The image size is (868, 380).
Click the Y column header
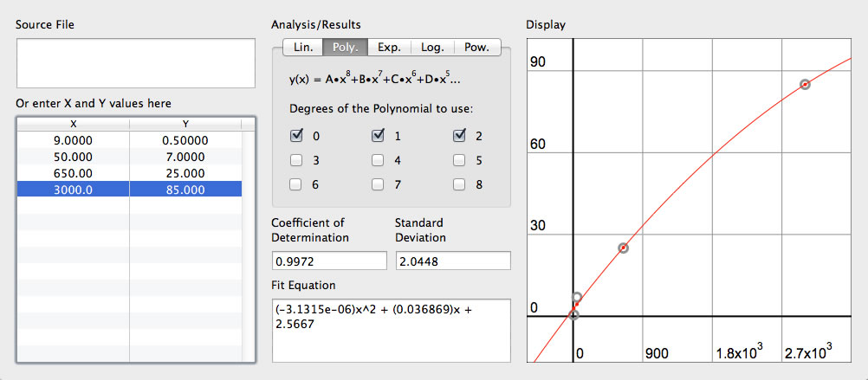coord(184,124)
